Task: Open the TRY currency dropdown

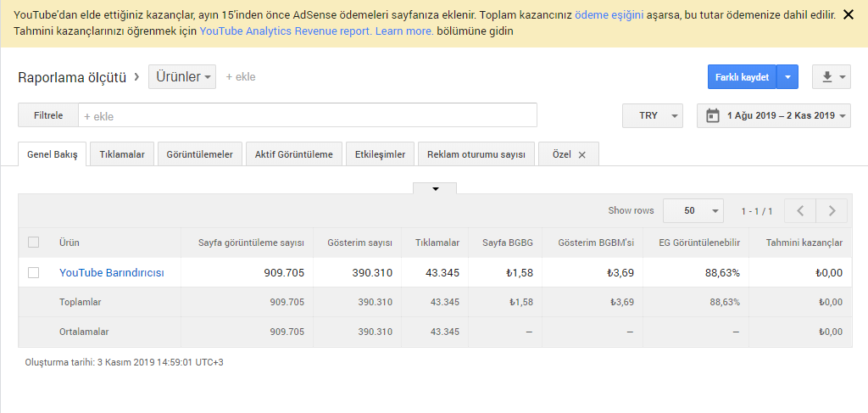Action: coord(653,115)
